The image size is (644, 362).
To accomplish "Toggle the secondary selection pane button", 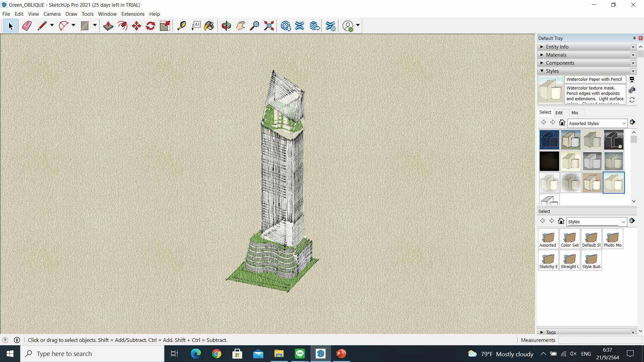I will coord(632,80).
